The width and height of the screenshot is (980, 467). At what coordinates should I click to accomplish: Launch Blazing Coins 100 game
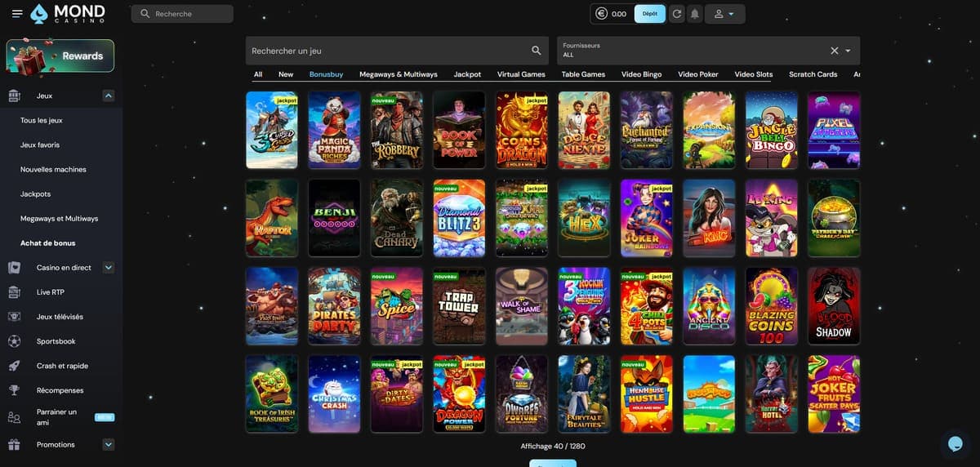pyautogui.click(x=771, y=306)
